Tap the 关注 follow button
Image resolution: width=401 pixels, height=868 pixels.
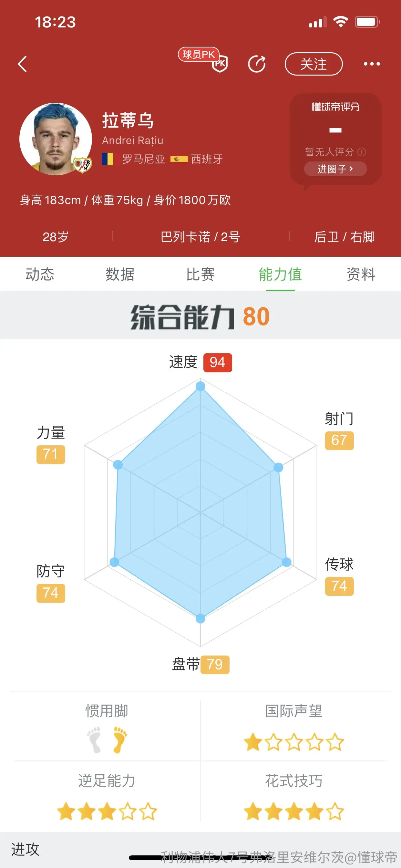[x=314, y=64]
